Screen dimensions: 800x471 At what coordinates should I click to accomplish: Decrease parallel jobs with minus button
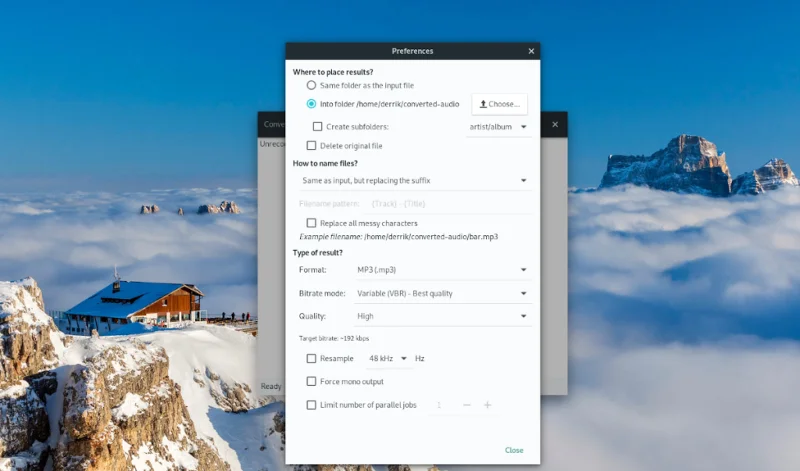[x=467, y=405]
